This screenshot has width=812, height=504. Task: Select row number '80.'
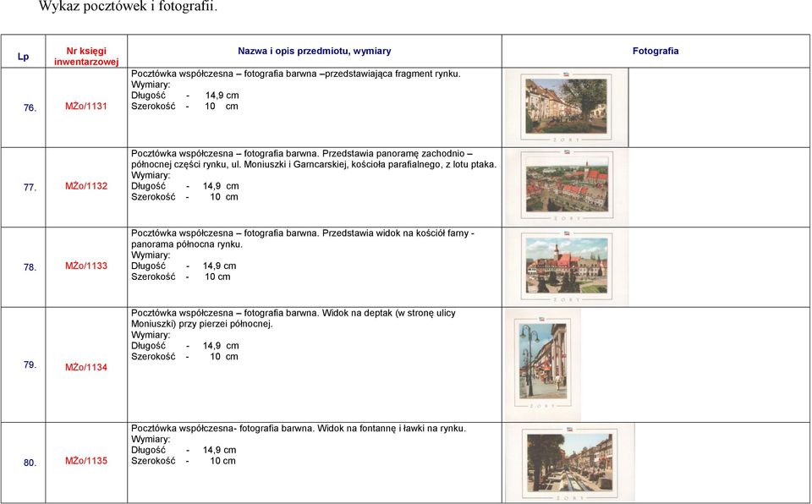pyautogui.click(x=30, y=463)
